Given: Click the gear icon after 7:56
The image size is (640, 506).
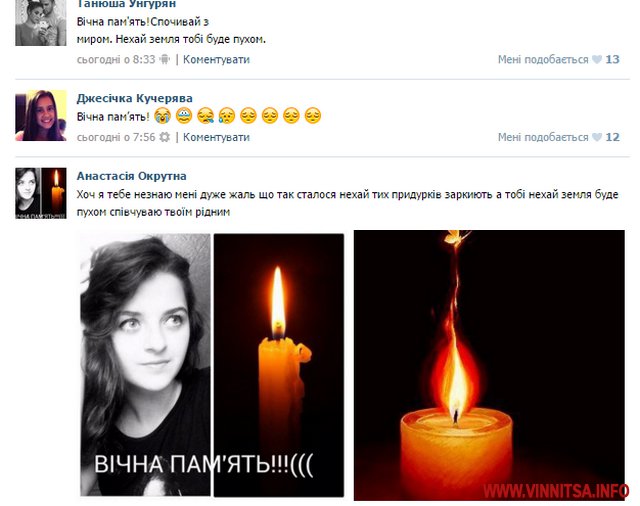Looking at the screenshot, I should (x=164, y=137).
